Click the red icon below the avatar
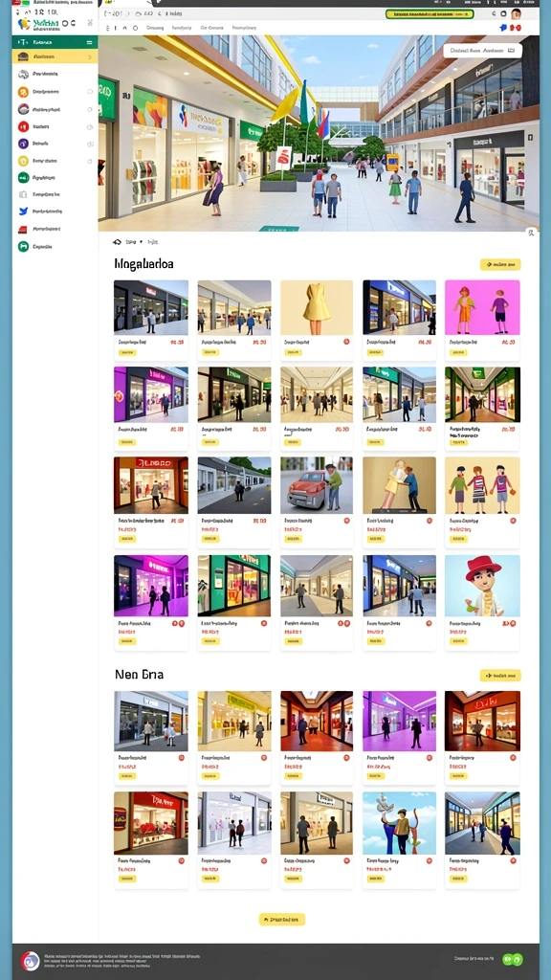Screen dimensions: 551x980 (x=516, y=28)
